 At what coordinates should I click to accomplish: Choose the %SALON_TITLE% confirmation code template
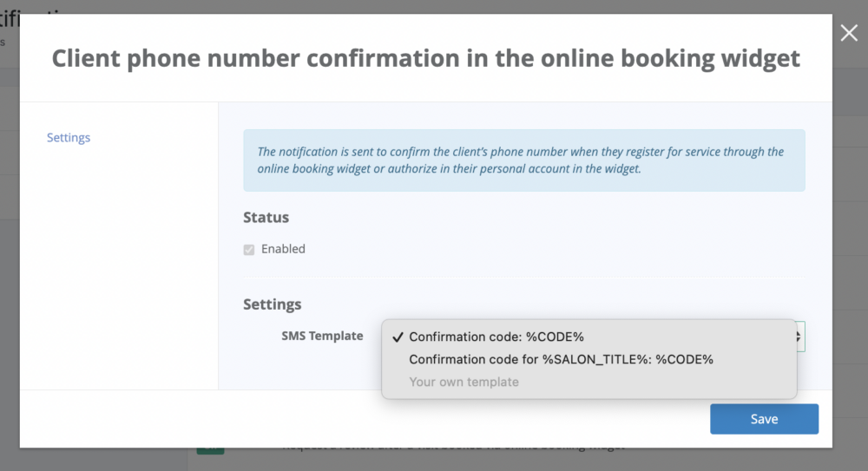click(x=561, y=359)
